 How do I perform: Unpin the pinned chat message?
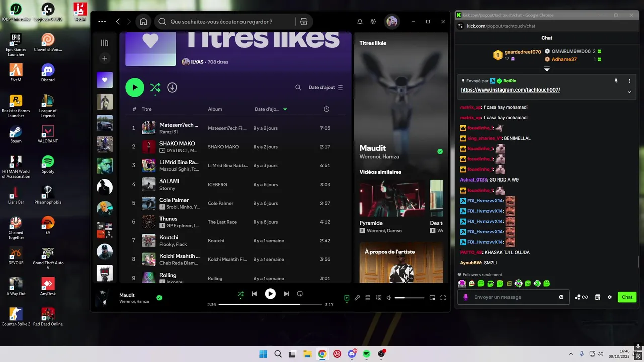[616, 81]
